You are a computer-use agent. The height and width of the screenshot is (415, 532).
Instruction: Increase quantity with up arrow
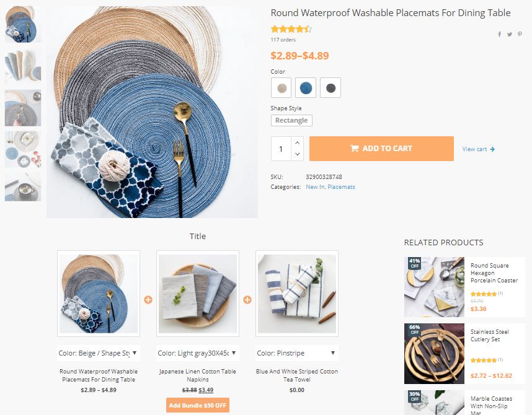click(x=297, y=142)
